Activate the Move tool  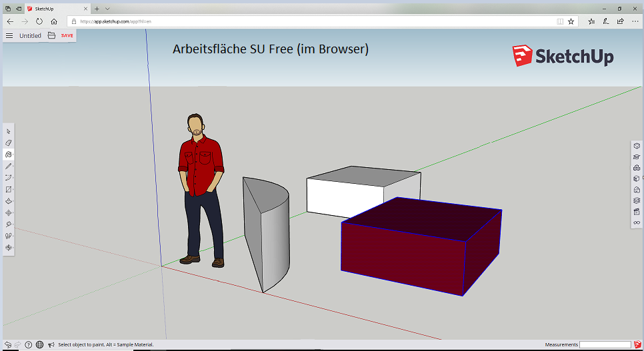pos(9,212)
